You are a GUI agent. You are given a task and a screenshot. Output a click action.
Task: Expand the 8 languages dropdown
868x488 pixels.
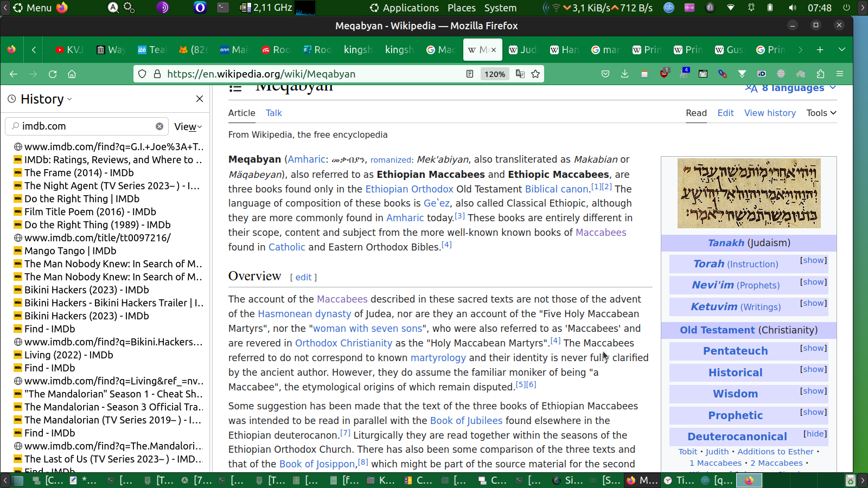pos(793,88)
